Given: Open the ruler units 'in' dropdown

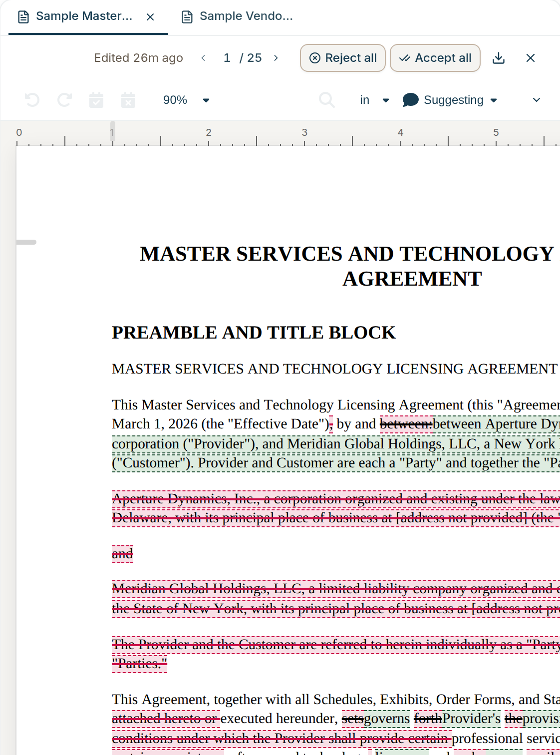Looking at the screenshot, I should (374, 100).
